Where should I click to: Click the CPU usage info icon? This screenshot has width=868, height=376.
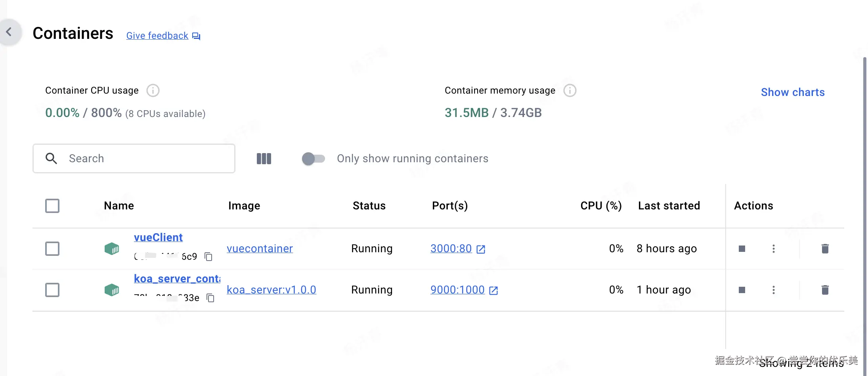pos(153,91)
